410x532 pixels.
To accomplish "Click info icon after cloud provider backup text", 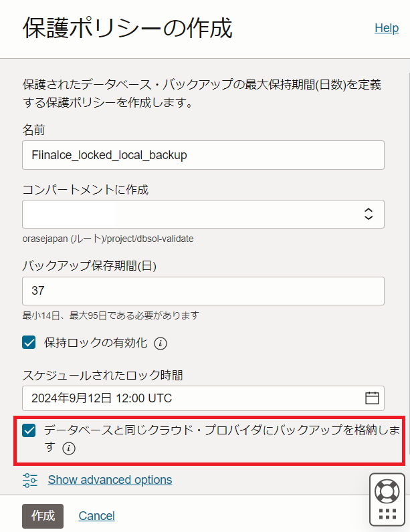I will pos(68,449).
